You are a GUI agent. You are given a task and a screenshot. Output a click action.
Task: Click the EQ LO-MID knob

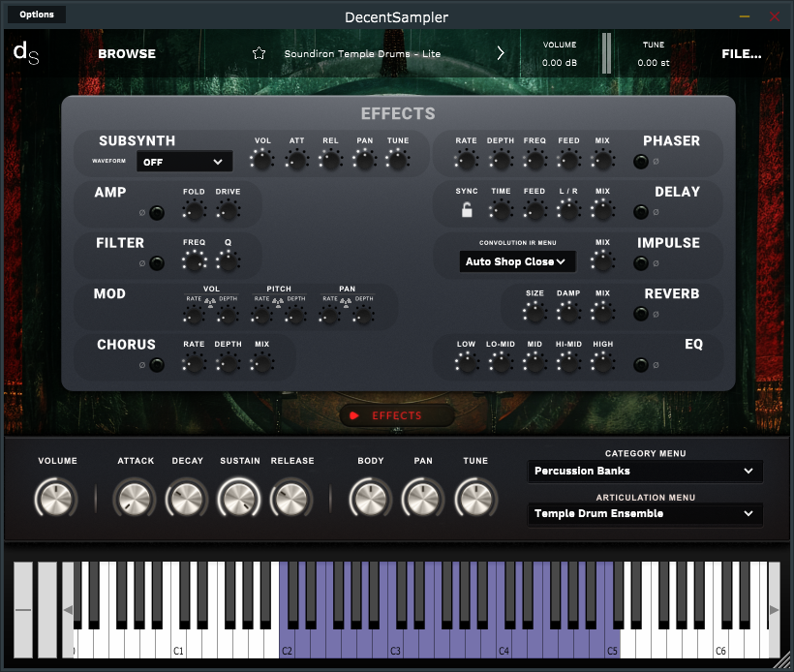click(501, 364)
